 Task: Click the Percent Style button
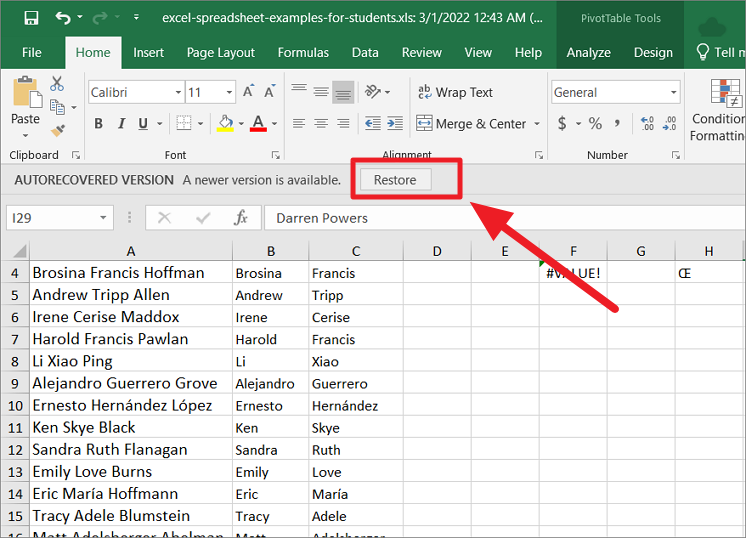coord(595,124)
